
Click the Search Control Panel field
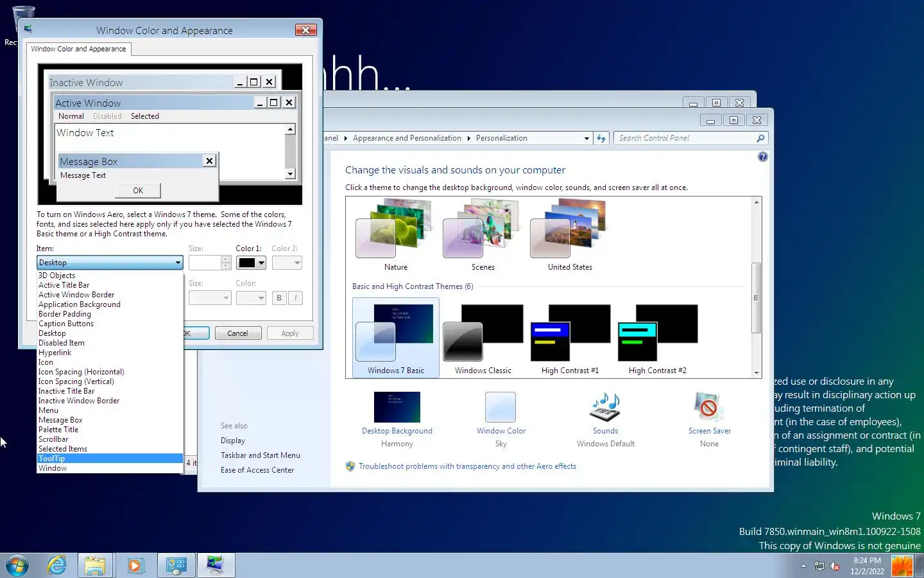[684, 138]
